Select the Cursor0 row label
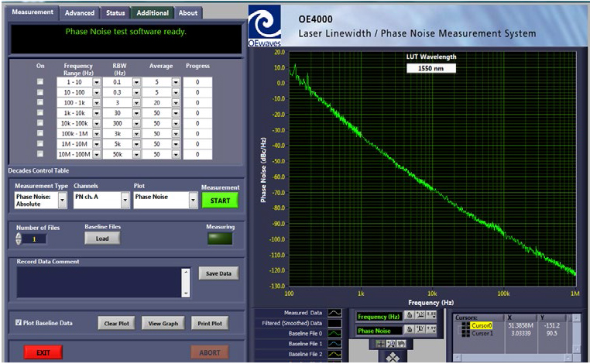Screen dimensions: 590x364 (x=482, y=325)
